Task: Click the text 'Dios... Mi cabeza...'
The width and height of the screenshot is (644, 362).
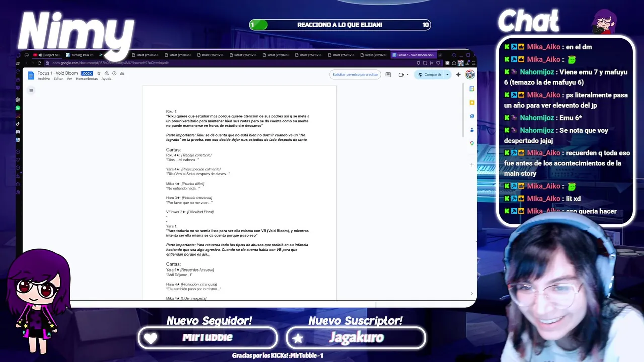Action: pos(182,160)
